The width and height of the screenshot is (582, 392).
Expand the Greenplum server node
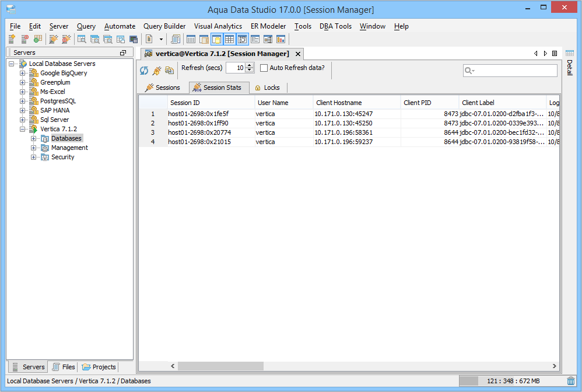(x=23, y=82)
